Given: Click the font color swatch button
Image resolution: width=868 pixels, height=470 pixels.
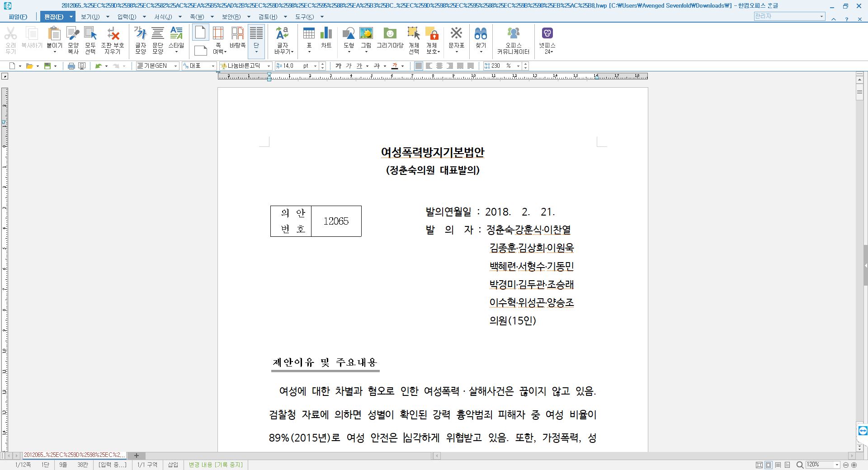Looking at the screenshot, I should click(395, 66).
